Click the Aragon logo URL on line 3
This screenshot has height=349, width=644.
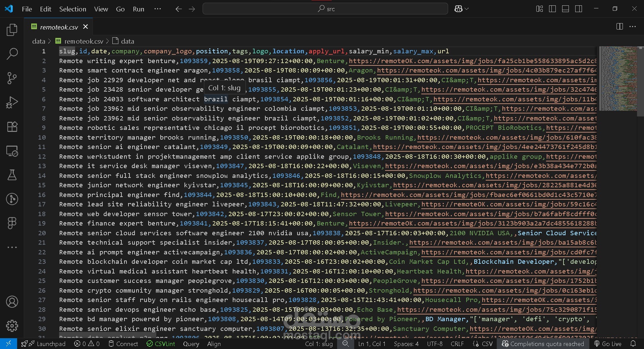tap(487, 70)
